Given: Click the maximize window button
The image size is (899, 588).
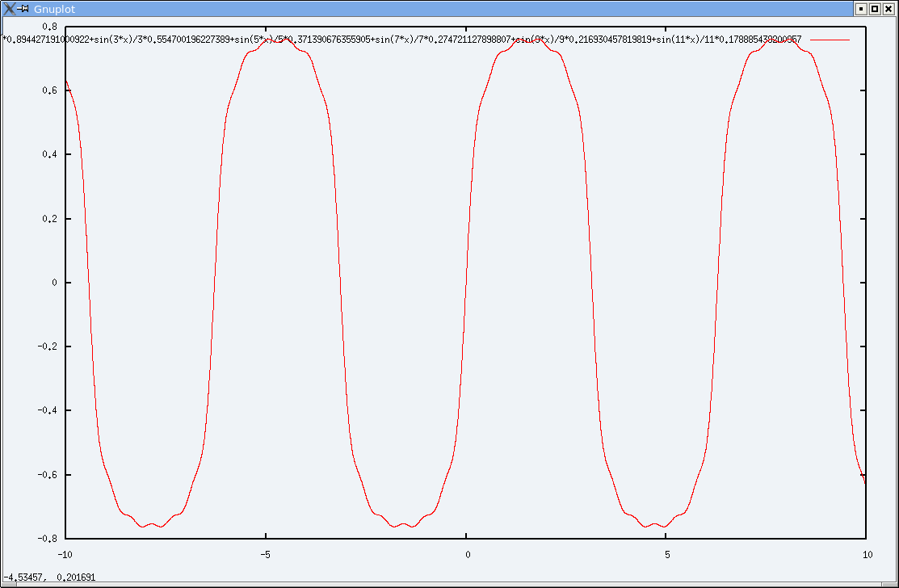Looking at the screenshot, I should (x=874, y=9).
